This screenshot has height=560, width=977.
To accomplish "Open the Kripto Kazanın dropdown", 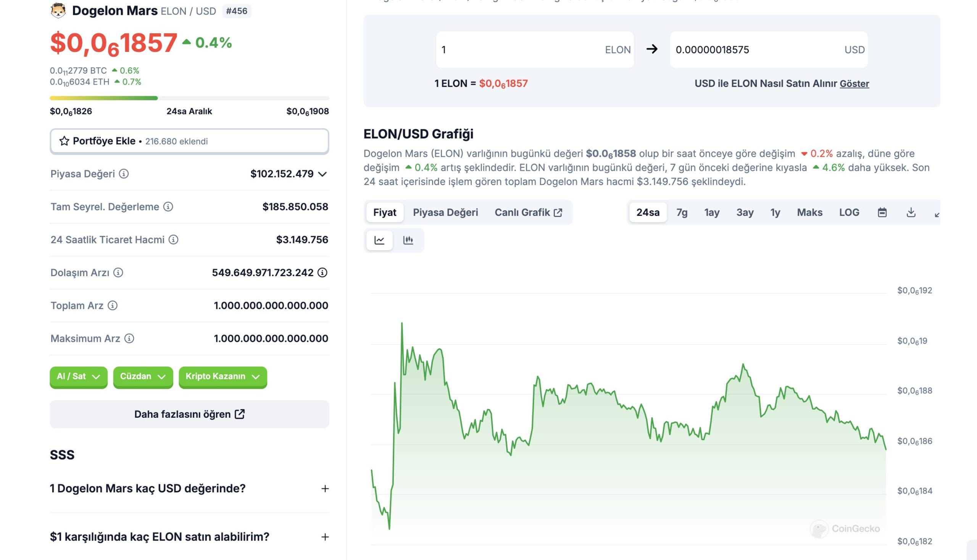I will click(222, 377).
